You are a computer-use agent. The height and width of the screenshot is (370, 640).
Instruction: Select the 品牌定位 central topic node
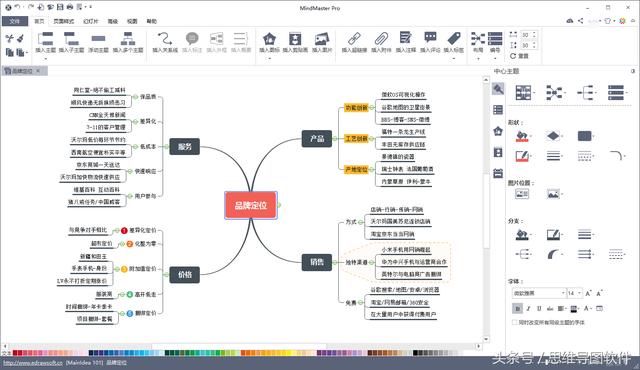pos(251,205)
